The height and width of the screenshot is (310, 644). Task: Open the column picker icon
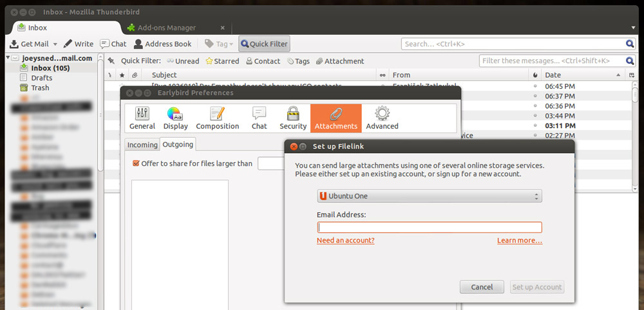(631, 75)
